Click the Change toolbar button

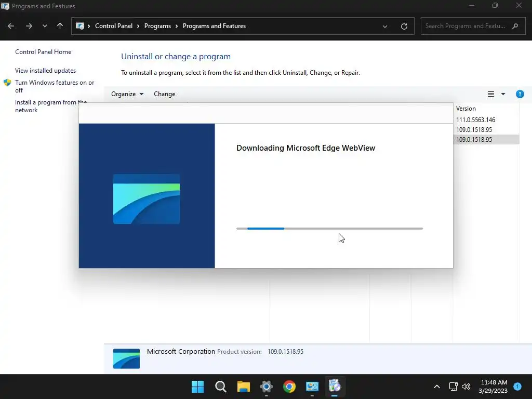pos(165,94)
